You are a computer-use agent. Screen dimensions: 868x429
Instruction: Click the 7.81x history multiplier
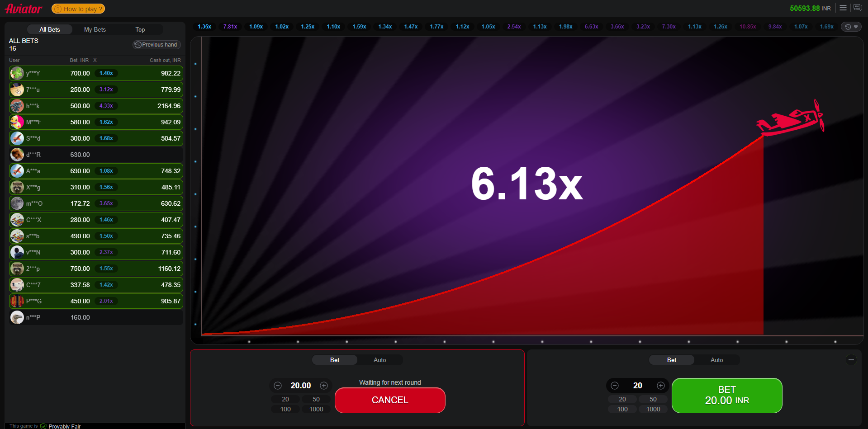click(x=230, y=27)
